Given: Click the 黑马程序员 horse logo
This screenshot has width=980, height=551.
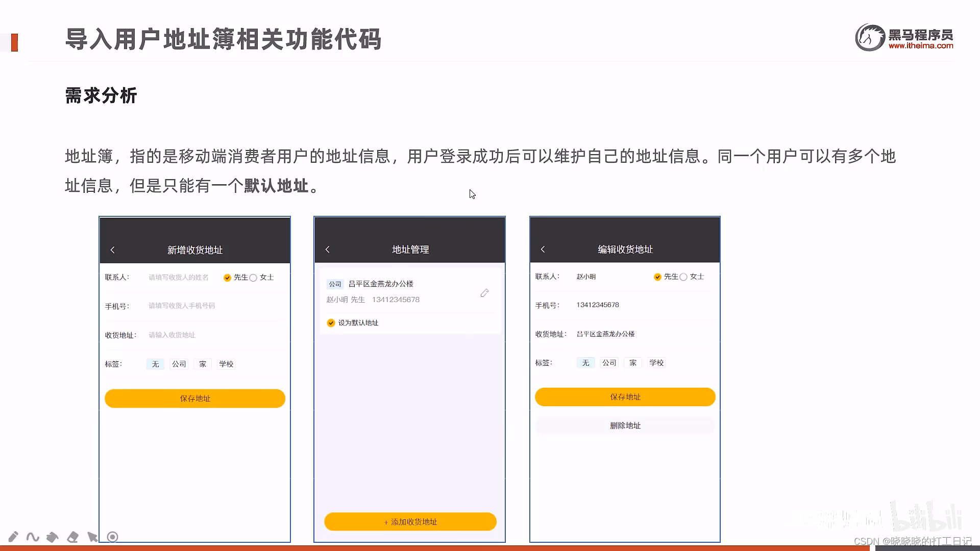Looking at the screenshot, I should tap(870, 37).
